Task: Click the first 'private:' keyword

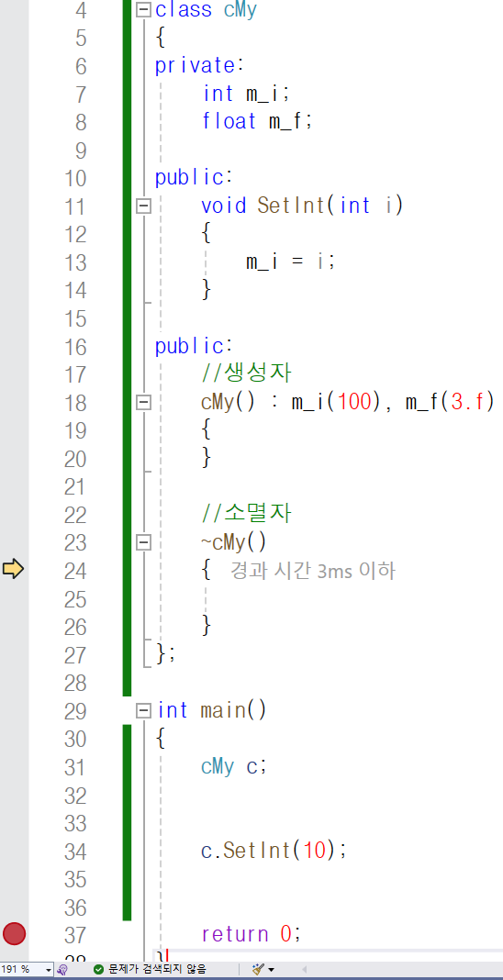Action: pos(199,66)
